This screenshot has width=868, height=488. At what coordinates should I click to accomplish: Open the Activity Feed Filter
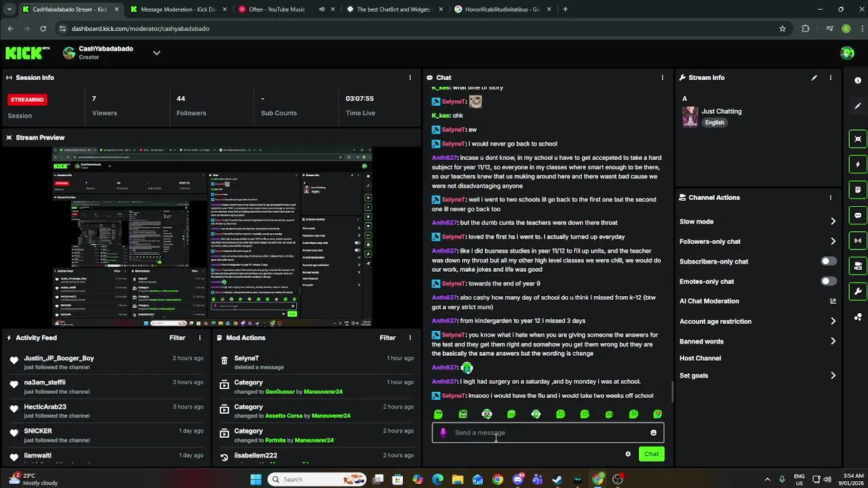(177, 338)
